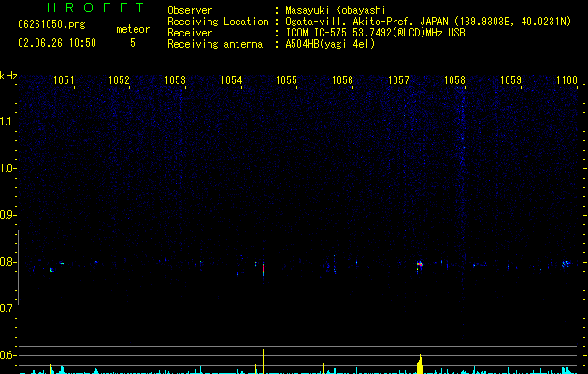This screenshot has height=374, width=588.
Task: Click the 1058 time axis label
Action: tap(454, 80)
